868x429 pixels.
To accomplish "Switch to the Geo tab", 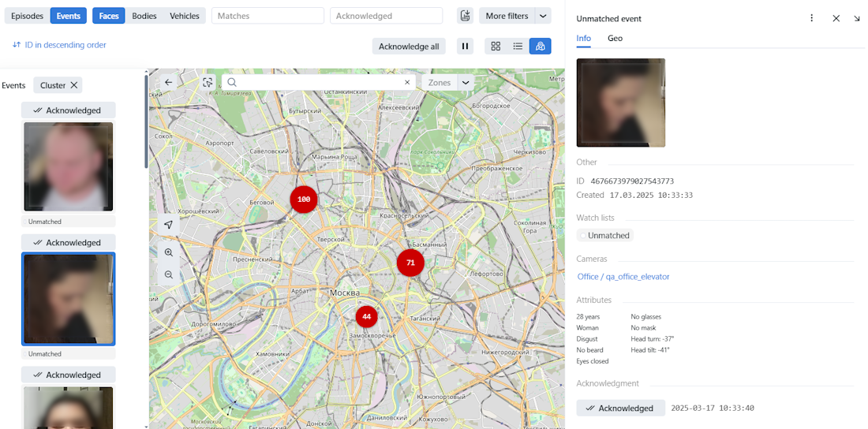I will (615, 38).
